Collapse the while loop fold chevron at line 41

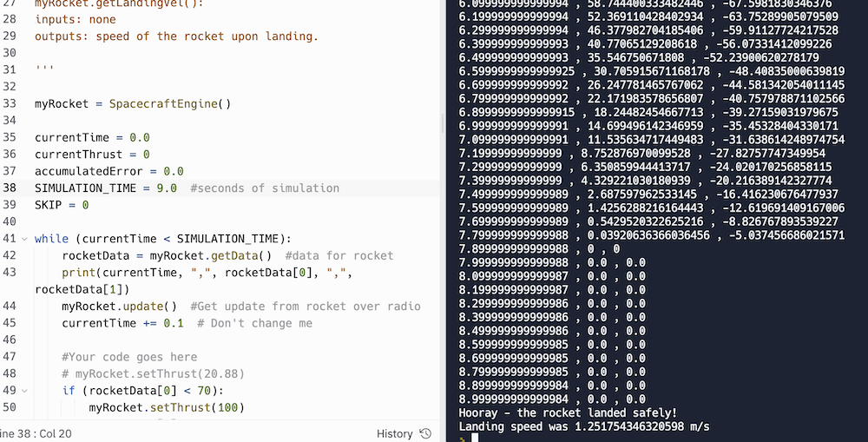coord(24,239)
